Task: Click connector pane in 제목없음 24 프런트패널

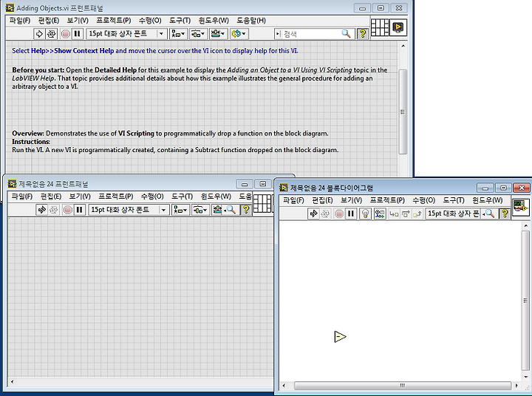Action: (x=262, y=204)
